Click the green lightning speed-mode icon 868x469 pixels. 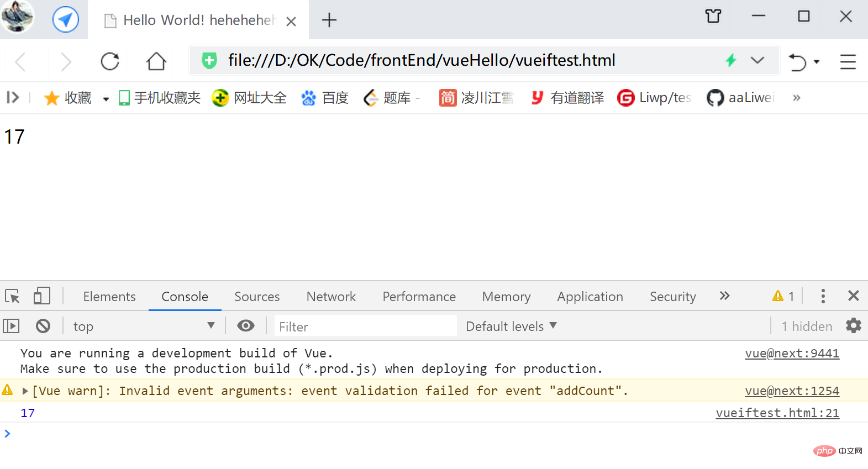731,60
